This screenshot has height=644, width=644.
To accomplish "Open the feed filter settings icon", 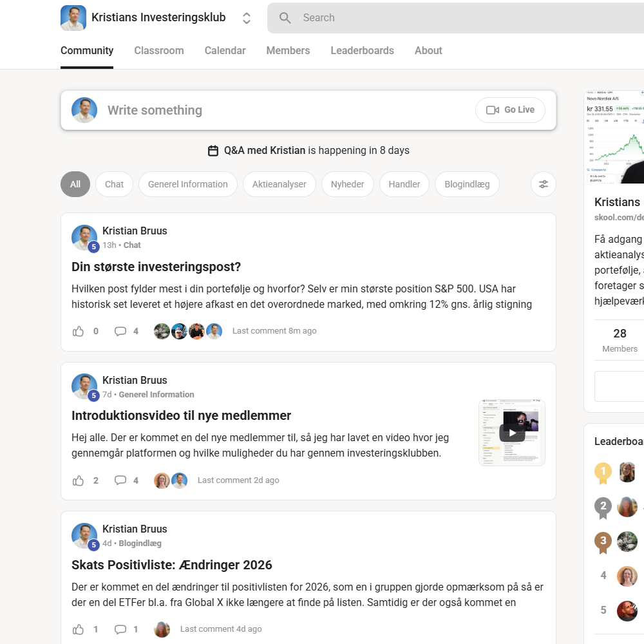I will (544, 184).
